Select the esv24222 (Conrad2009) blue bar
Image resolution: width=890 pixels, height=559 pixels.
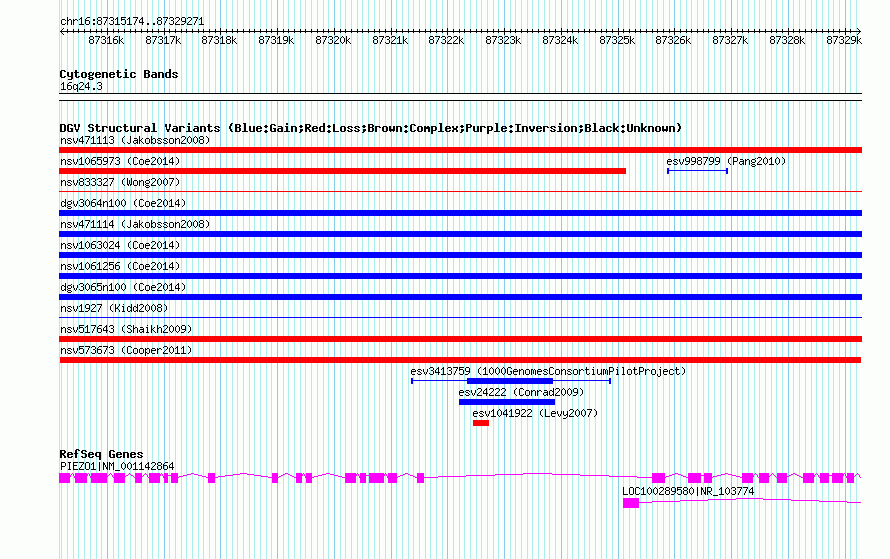pyautogui.click(x=507, y=402)
